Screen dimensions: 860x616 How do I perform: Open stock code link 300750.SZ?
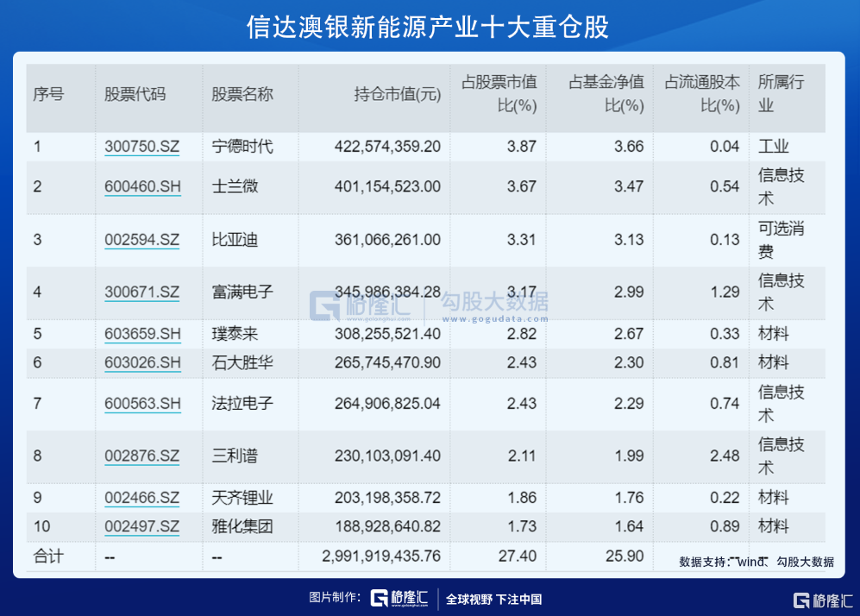[142, 147]
